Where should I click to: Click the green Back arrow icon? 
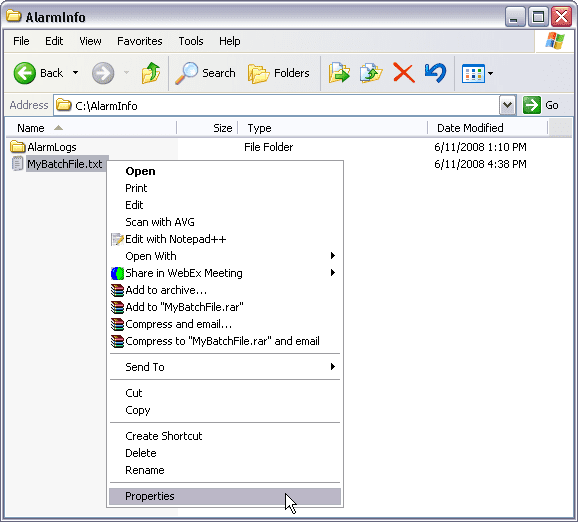click(25, 73)
